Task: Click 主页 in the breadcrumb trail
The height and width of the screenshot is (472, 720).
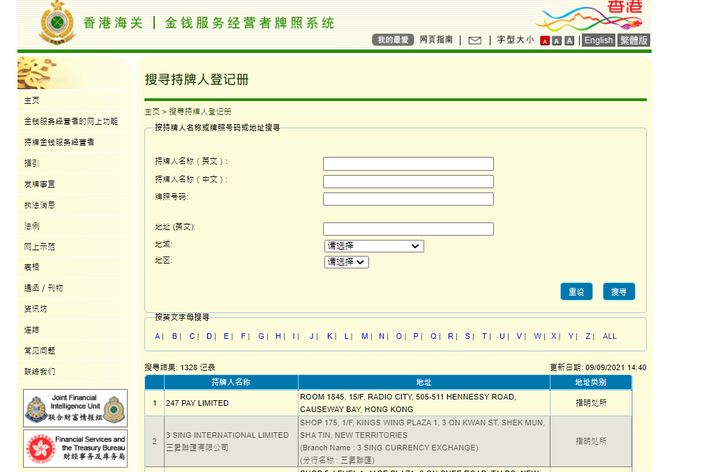Action: 152,112
